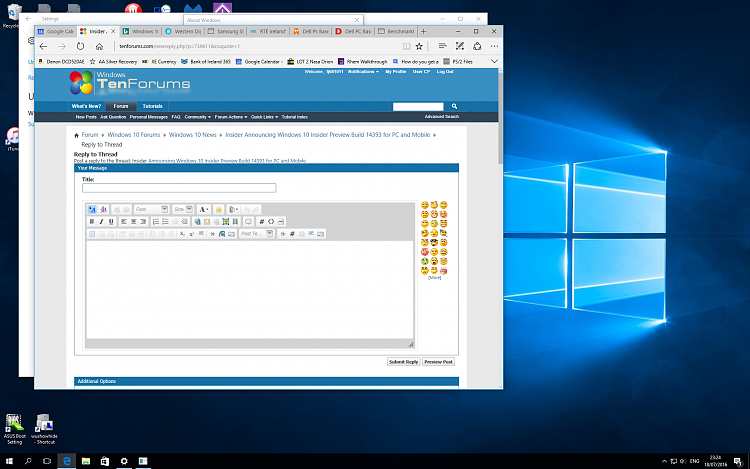This screenshot has width=750, height=469.
Task: Click inside the message text area
Action: 249,289
